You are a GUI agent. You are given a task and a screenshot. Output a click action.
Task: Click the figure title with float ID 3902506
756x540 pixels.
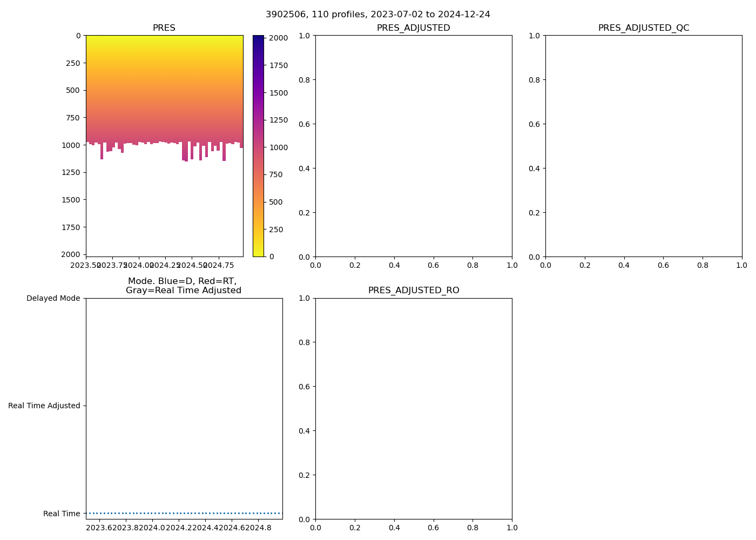pos(377,15)
